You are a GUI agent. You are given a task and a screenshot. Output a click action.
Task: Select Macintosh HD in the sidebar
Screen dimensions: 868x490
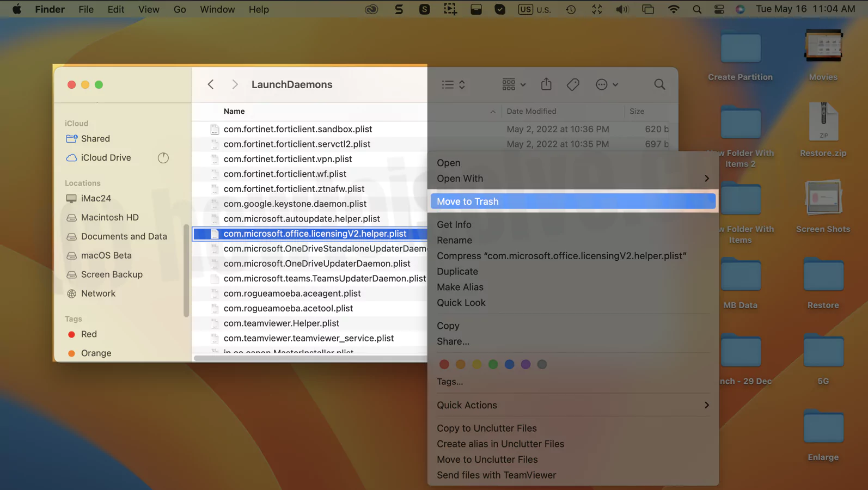[x=109, y=217]
